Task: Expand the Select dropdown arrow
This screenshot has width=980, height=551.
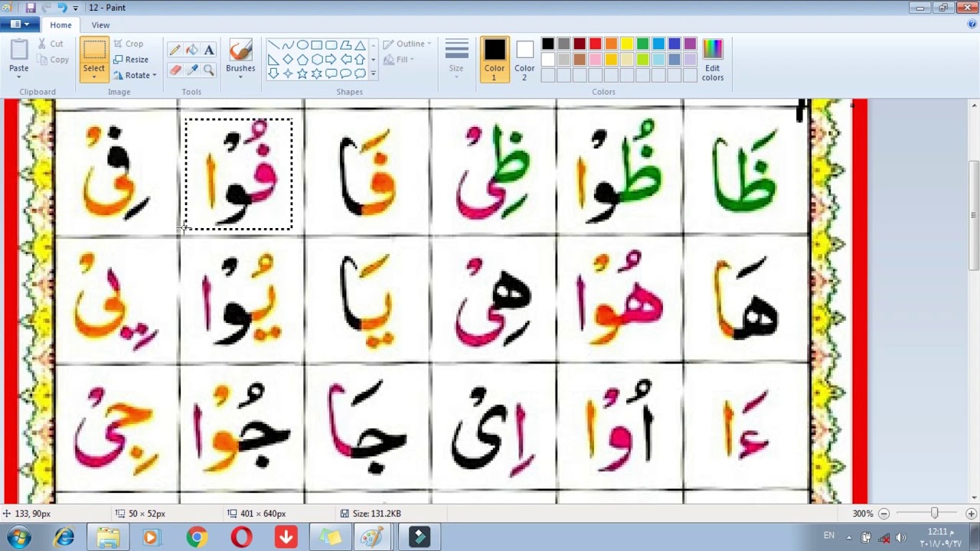Action: (x=94, y=78)
